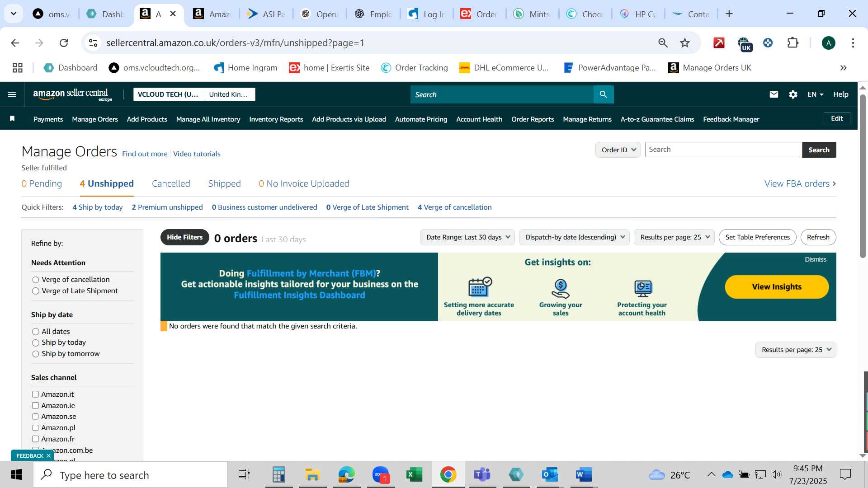Switch to the Shipped orders tab
868x488 pixels.
(224, 184)
